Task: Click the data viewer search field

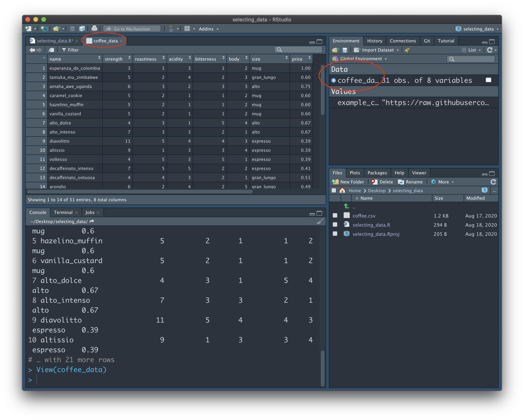Action: click(x=298, y=50)
